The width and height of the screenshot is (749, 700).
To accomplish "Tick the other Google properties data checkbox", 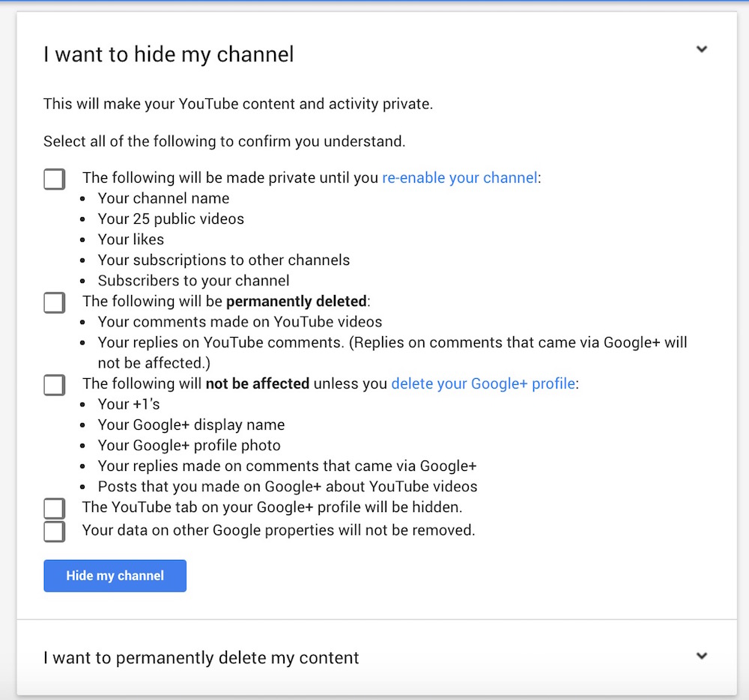I will pyautogui.click(x=54, y=531).
